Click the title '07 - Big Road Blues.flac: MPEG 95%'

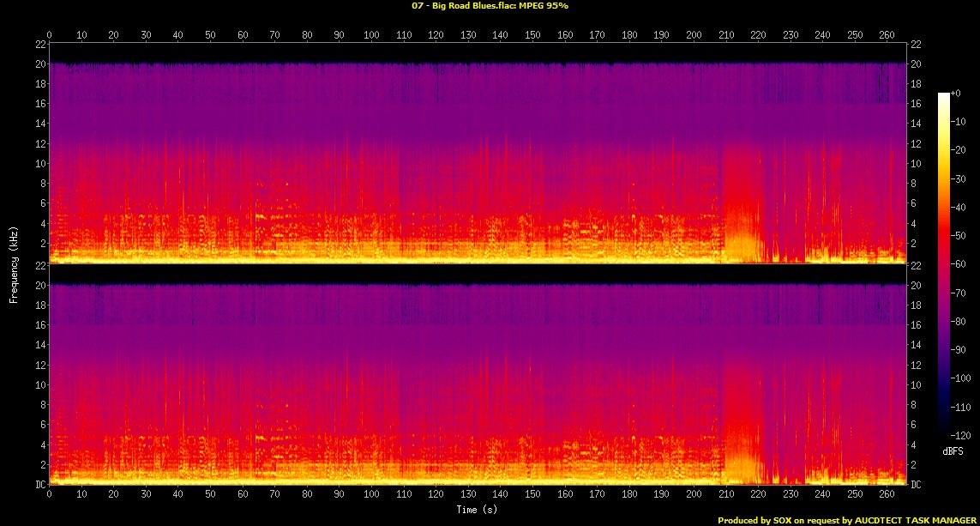click(x=490, y=6)
